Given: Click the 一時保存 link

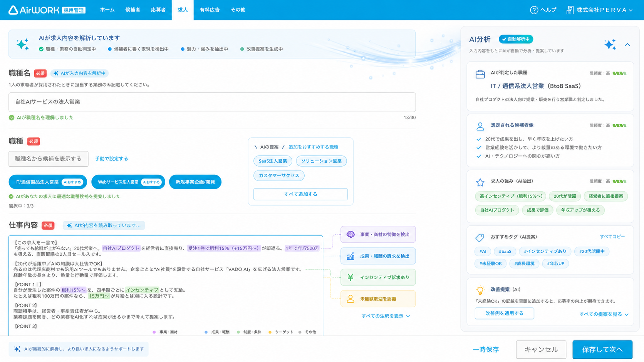Looking at the screenshot, I should [x=486, y=349].
